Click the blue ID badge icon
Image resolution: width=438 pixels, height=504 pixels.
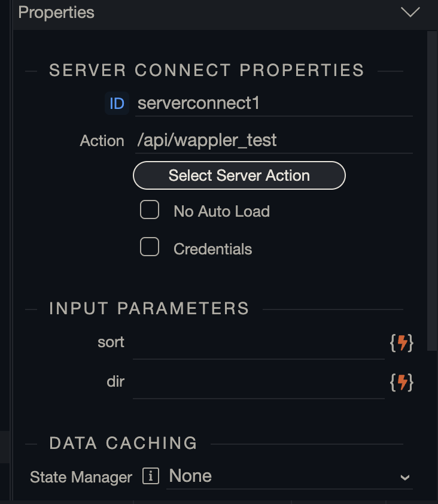[x=117, y=104]
